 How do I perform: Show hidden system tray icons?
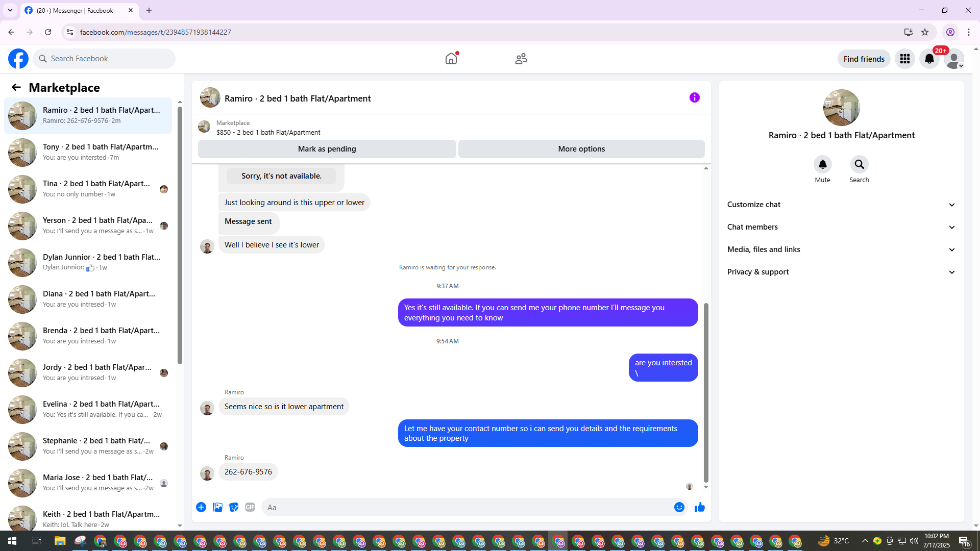[x=865, y=541]
